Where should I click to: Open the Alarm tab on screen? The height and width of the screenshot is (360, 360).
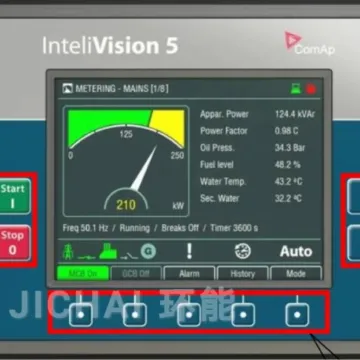pyautogui.click(x=189, y=273)
